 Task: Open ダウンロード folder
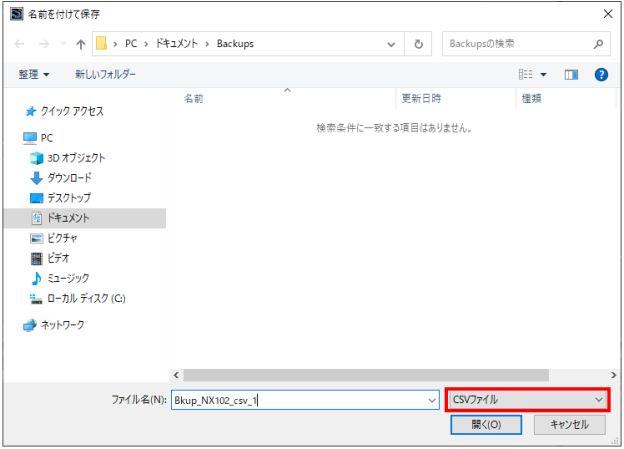coord(69,178)
